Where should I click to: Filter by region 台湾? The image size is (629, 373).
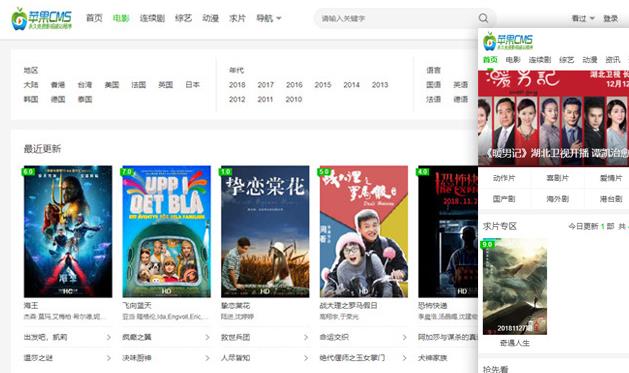pyautogui.click(x=85, y=85)
